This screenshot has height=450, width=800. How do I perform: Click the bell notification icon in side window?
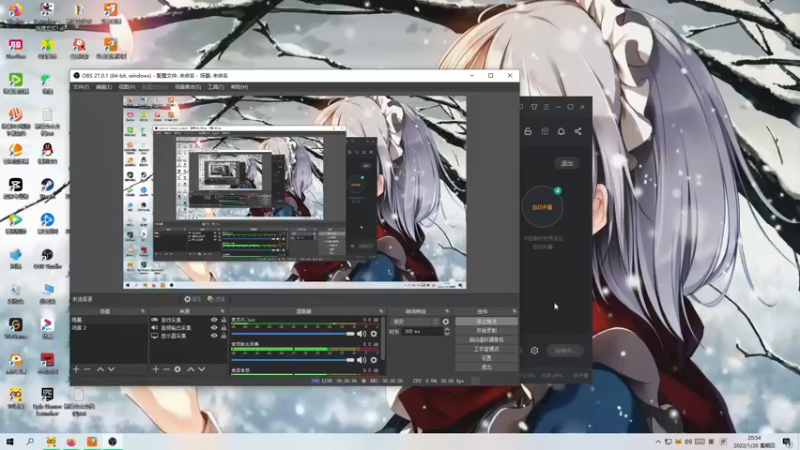(561, 131)
